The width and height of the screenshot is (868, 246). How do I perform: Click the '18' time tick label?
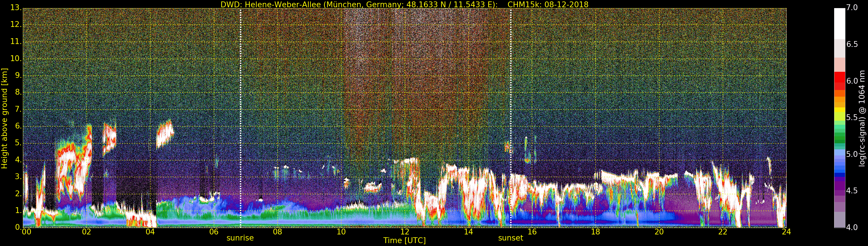596,232
